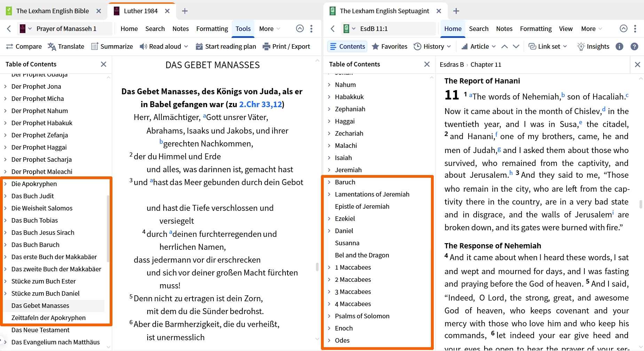Viewport: 644px width, 351px height.
Task: Open Tools menu in Luther panel
Action: coord(243,29)
